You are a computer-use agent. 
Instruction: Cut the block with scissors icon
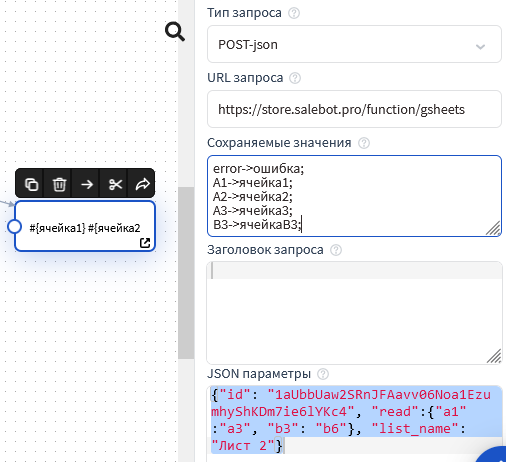tap(115, 184)
